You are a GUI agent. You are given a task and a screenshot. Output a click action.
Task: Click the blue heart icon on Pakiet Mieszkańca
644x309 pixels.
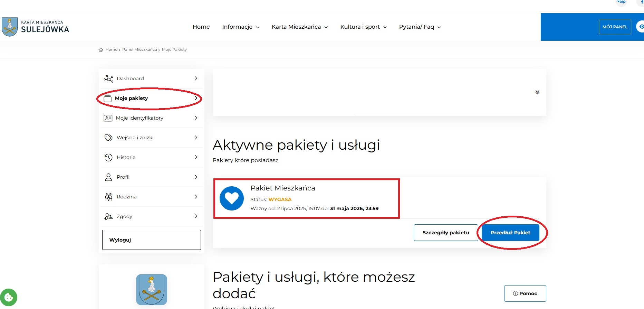(x=232, y=199)
